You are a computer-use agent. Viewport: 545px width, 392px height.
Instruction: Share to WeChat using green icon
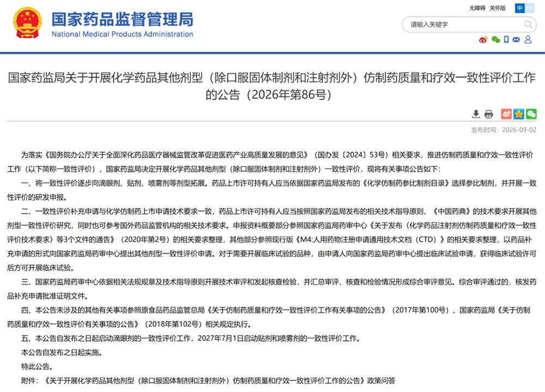pos(531,114)
